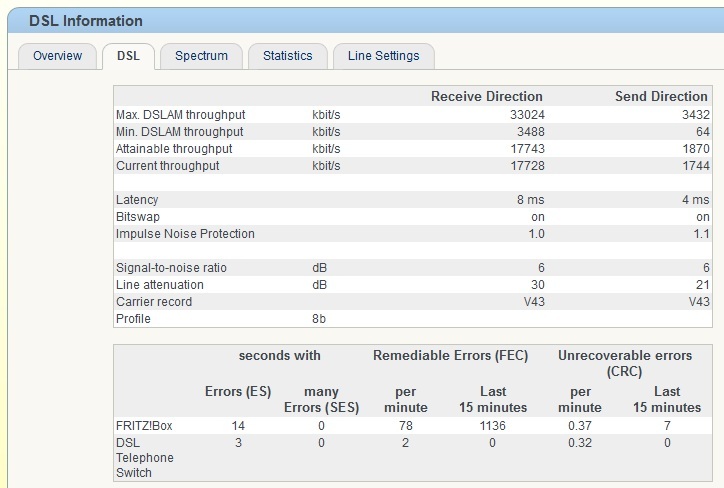Click the DSL Information panel title
The image size is (724, 488).
(86, 21)
